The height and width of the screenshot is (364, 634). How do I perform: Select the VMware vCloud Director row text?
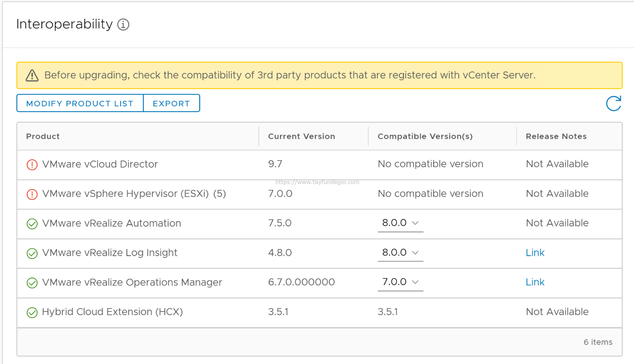pyautogui.click(x=100, y=164)
